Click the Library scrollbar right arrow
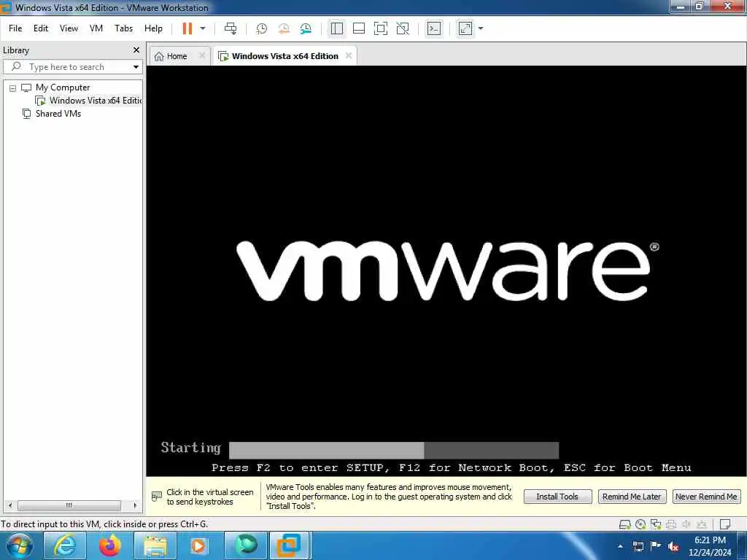The height and width of the screenshot is (560, 747). coord(135,505)
